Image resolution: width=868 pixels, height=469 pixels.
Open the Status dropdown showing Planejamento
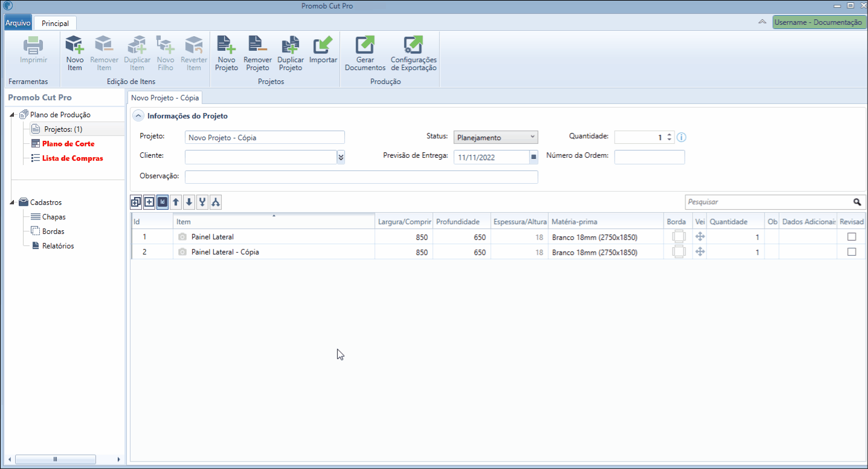point(496,137)
